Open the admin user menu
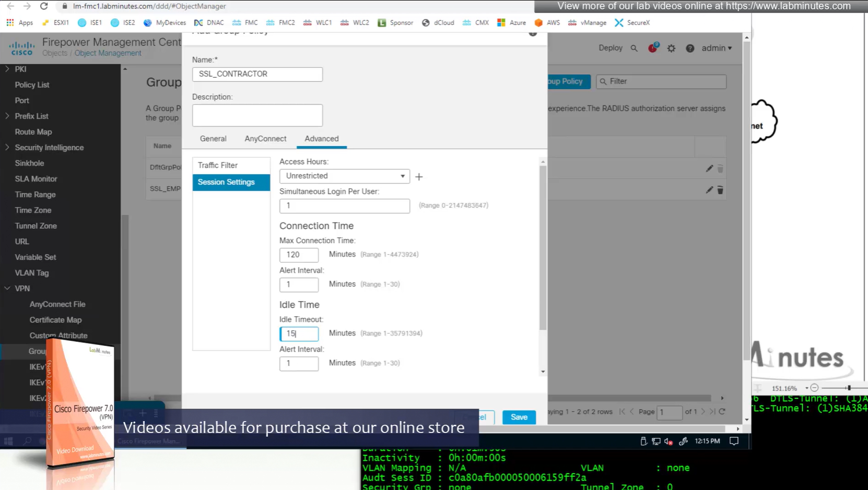 click(716, 48)
